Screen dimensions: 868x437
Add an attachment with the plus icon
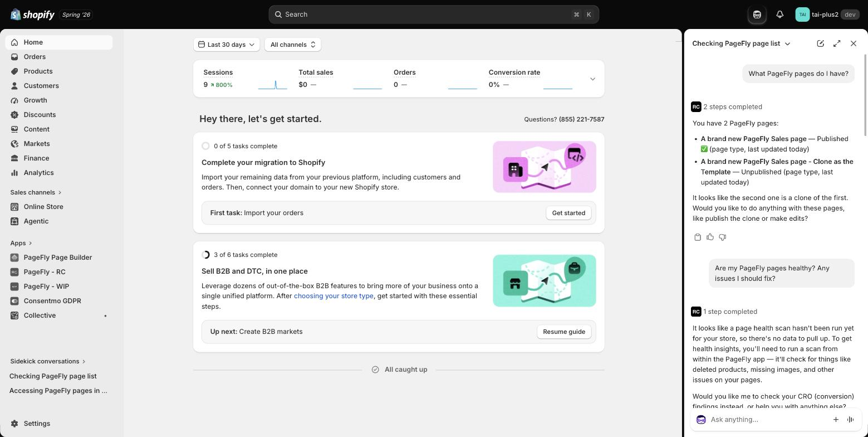coord(836,420)
